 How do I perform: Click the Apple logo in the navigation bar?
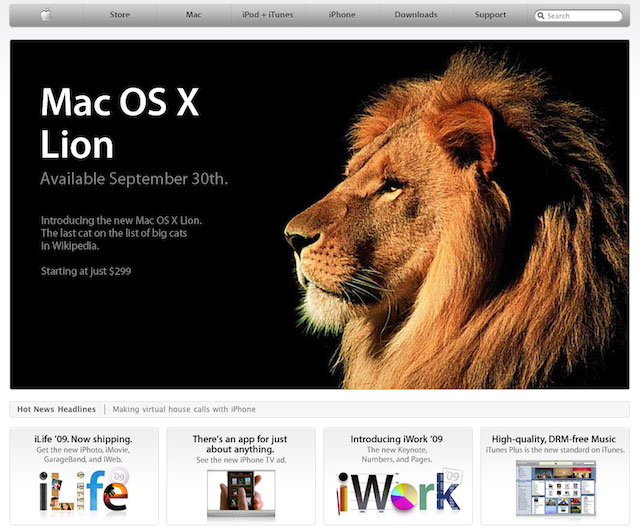46,15
